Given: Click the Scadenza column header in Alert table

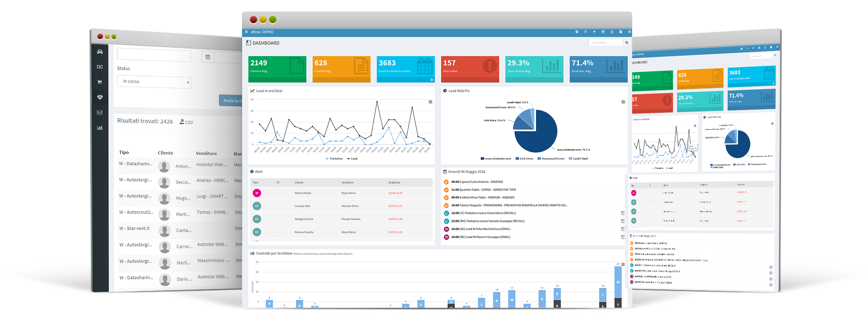Looking at the screenshot, I should pyautogui.click(x=394, y=182).
